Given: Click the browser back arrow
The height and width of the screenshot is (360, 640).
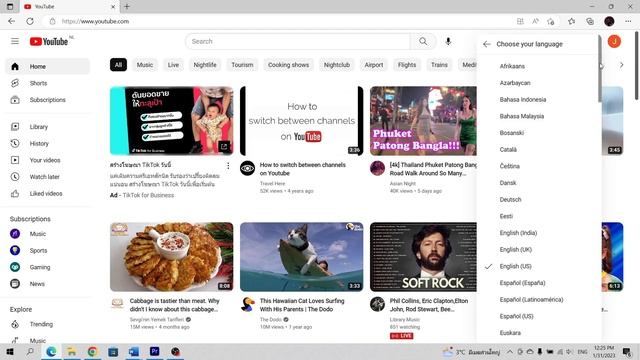Looking at the screenshot, I should pyautogui.click(x=11, y=21).
